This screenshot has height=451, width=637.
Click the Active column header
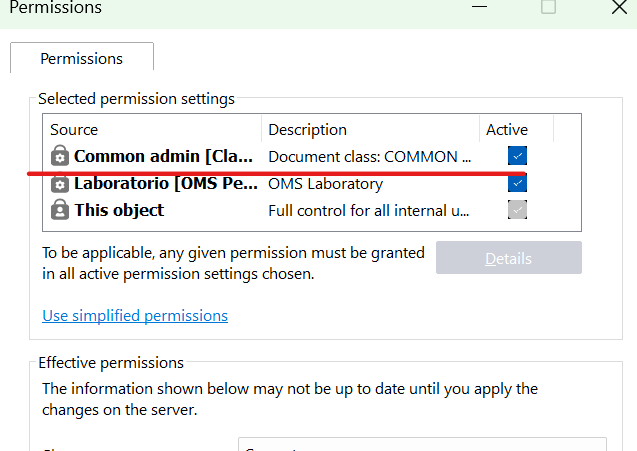pos(506,129)
